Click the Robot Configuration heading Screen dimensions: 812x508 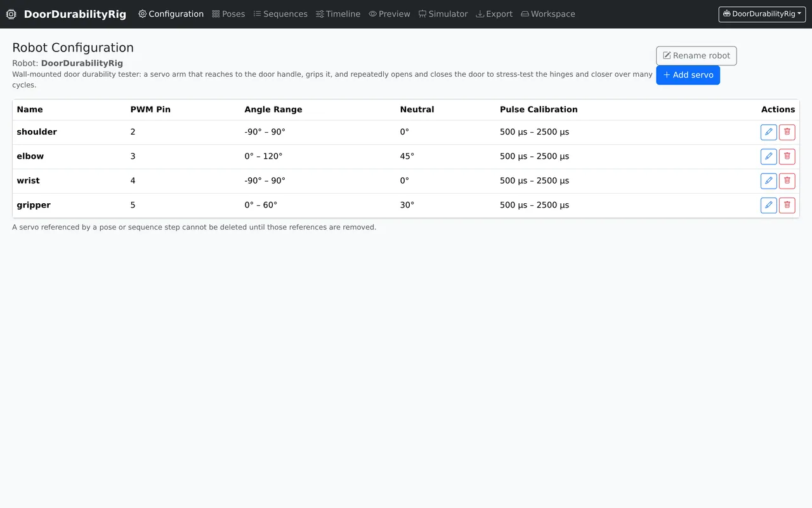tap(73, 48)
